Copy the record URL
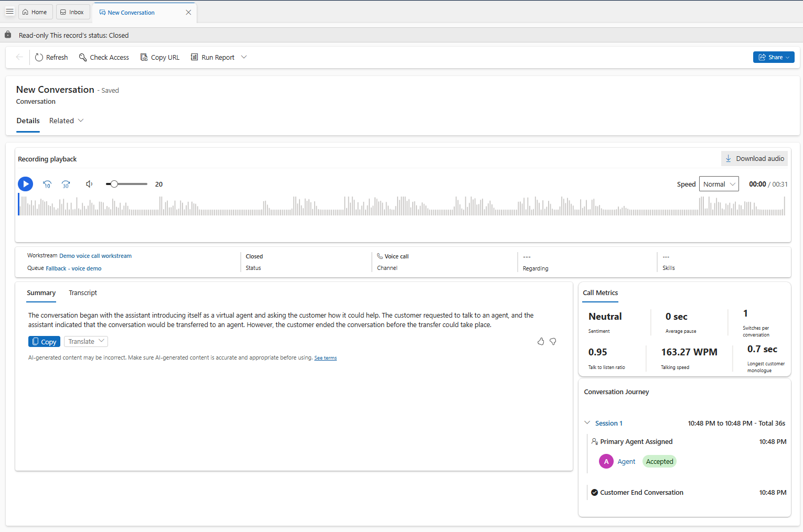This screenshot has height=532, width=803. (x=160, y=57)
